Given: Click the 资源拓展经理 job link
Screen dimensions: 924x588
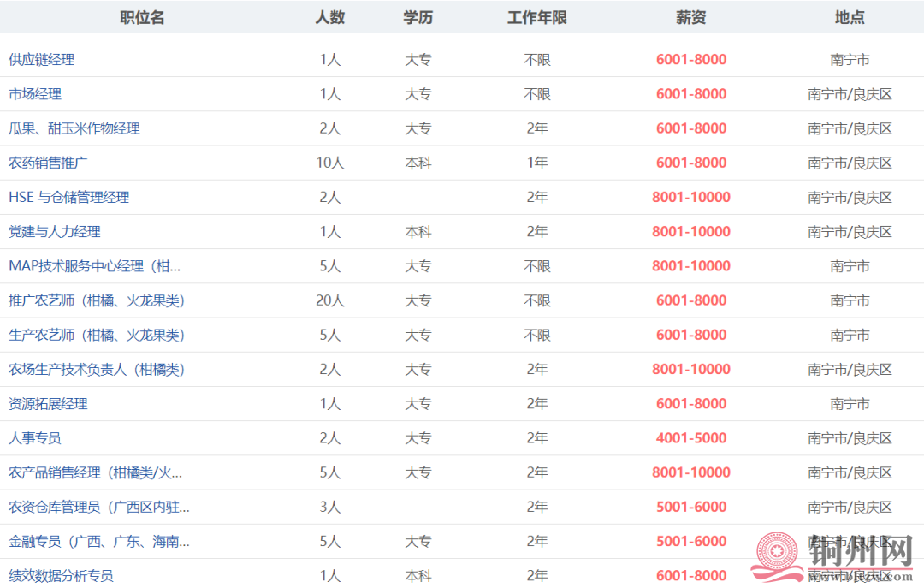Looking at the screenshot, I should (x=48, y=404).
